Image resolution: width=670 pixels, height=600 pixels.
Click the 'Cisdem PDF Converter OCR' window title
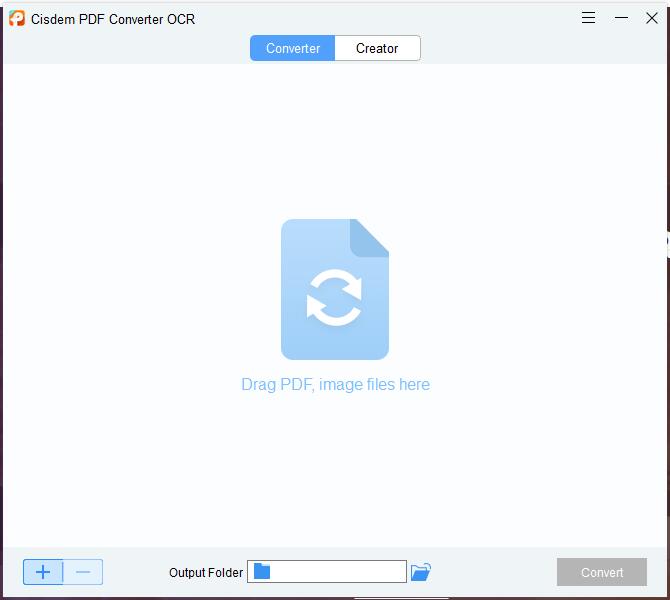[112, 19]
